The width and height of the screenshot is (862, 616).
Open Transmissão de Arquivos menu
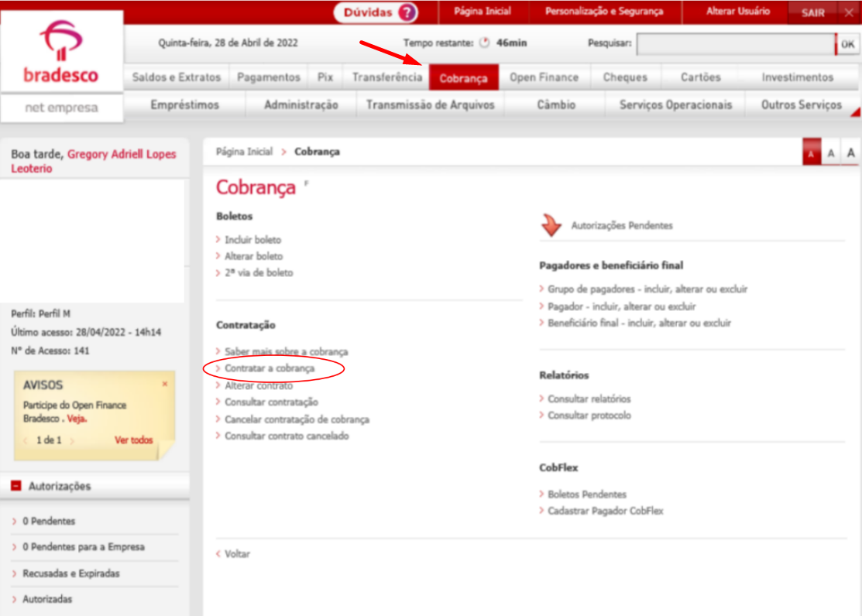point(431,105)
